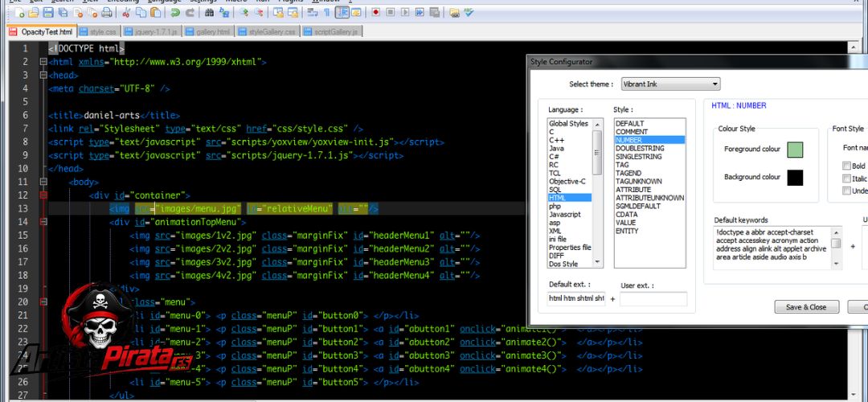
Task: Paste clipboard using the Paste toolbar icon
Action: click(x=156, y=12)
